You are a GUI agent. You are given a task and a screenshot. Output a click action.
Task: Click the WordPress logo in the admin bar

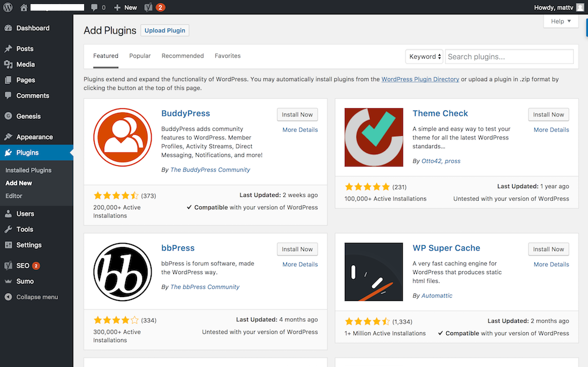click(8, 7)
